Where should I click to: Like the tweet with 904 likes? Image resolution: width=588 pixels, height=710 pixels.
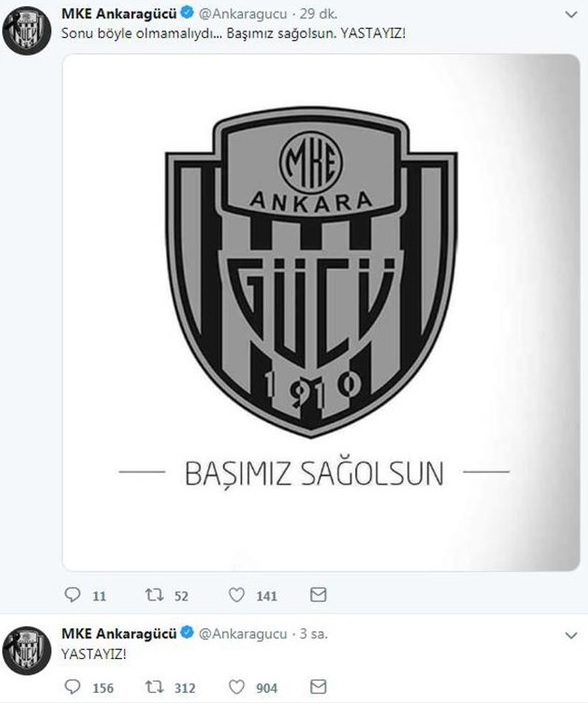(x=236, y=687)
